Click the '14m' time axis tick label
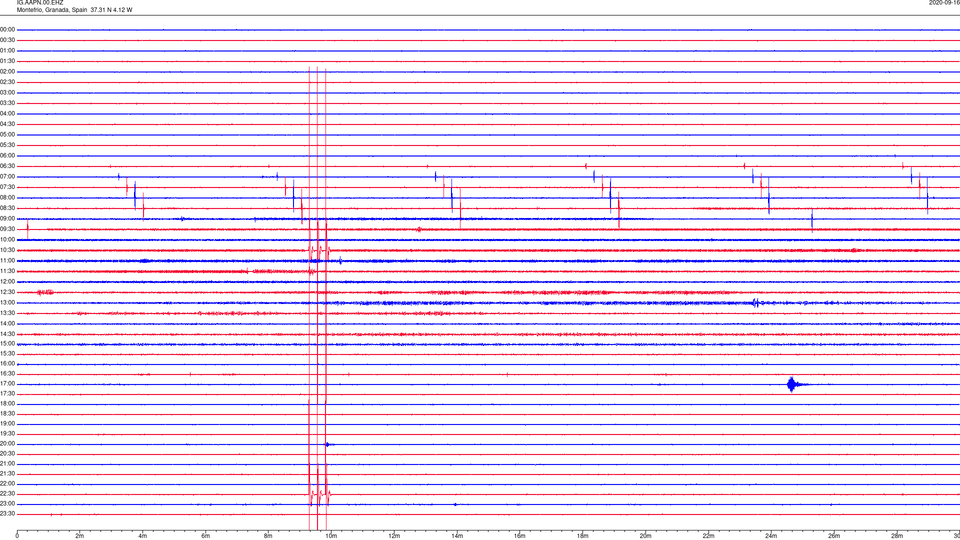This screenshot has height=540, width=960. [457, 536]
